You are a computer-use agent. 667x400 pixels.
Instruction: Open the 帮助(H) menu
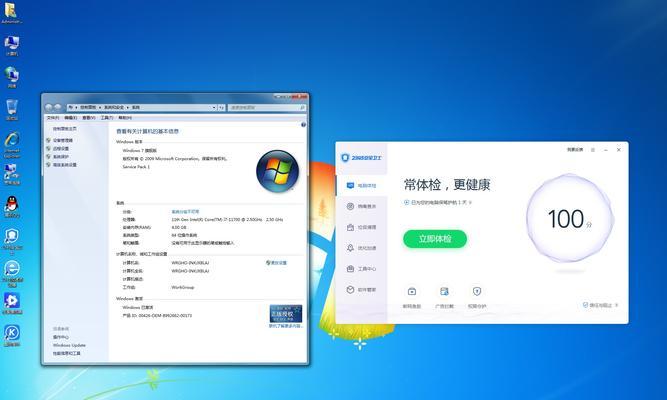125,118
